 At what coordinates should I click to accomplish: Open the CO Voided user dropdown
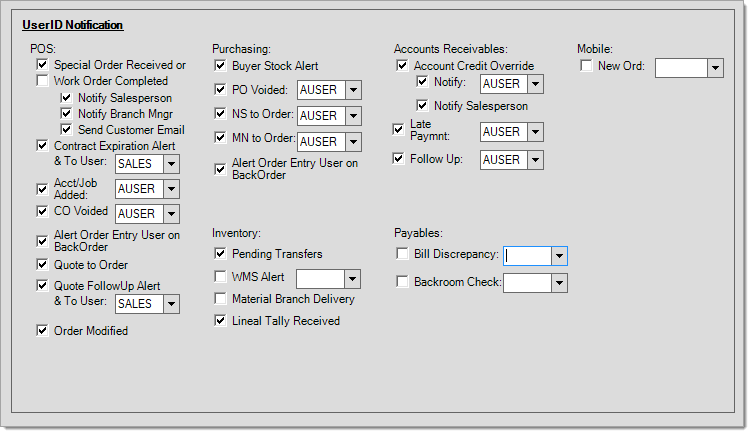(x=171, y=214)
